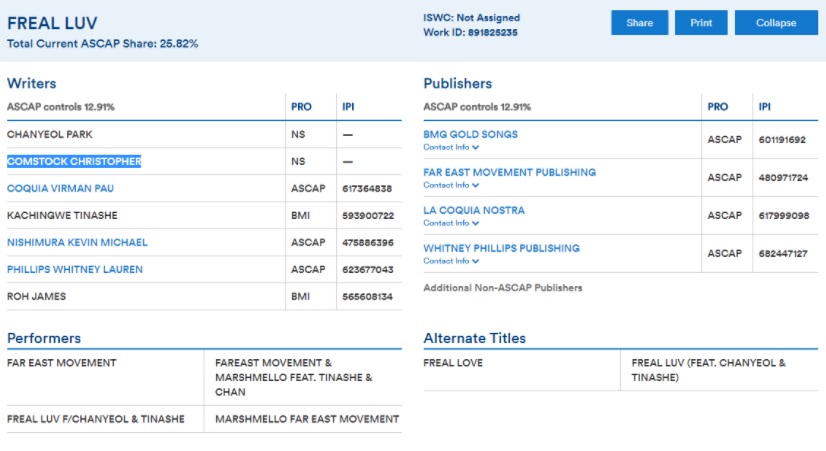Click the ISWC: Not Assigned text

pos(471,17)
